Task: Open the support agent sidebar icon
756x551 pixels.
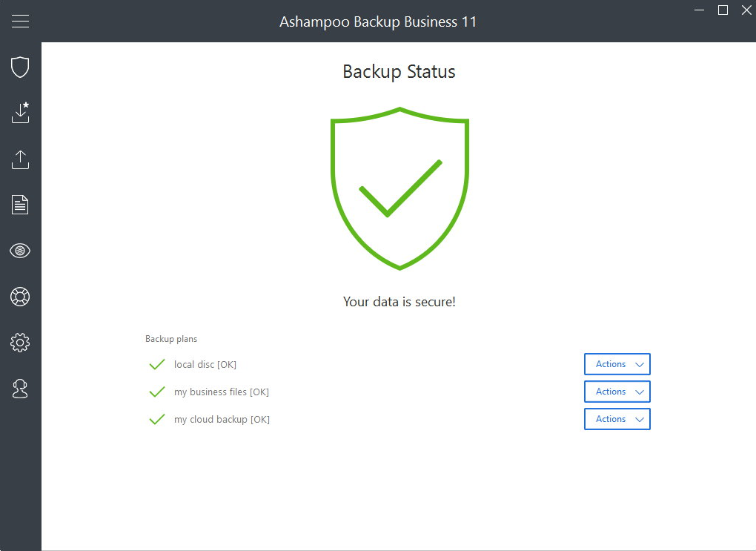Action: pos(20,389)
